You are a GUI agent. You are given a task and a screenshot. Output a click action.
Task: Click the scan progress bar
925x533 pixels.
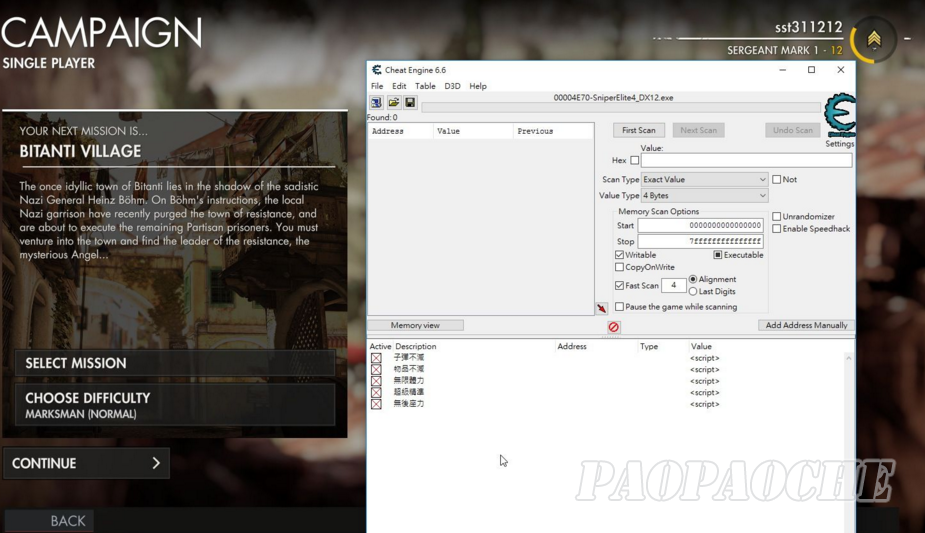coord(621,107)
